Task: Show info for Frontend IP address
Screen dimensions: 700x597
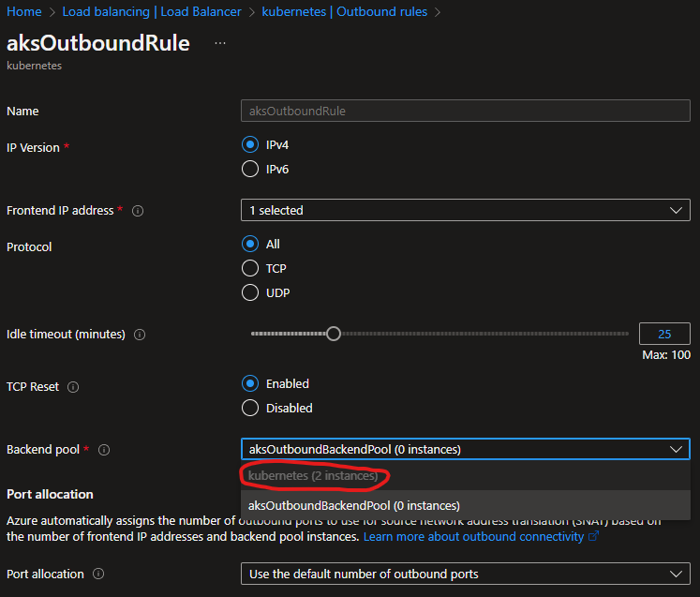Action: 138,211
